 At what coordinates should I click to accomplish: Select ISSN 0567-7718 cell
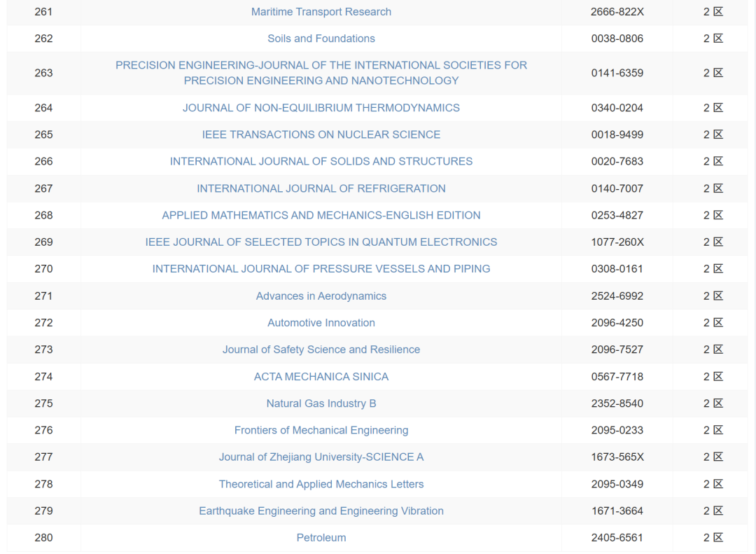pyautogui.click(x=617, y=376)
